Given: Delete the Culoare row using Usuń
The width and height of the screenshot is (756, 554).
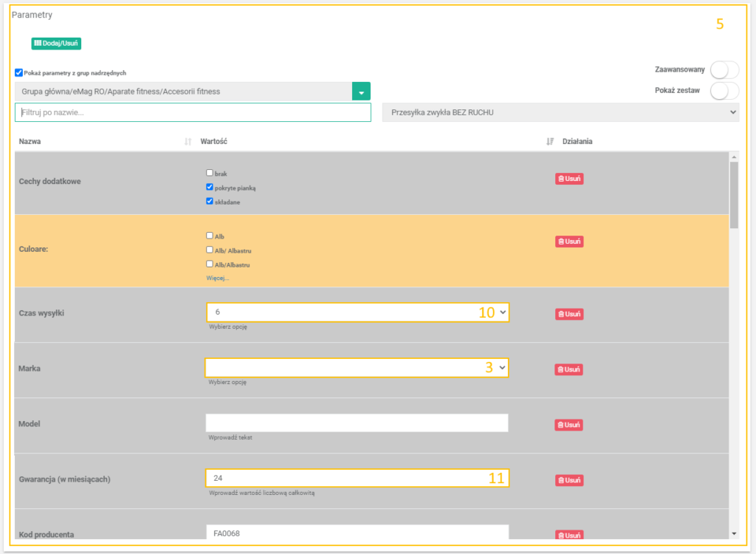Looking at the screenshot, I should pyautogui.click(x=569, y=242).
